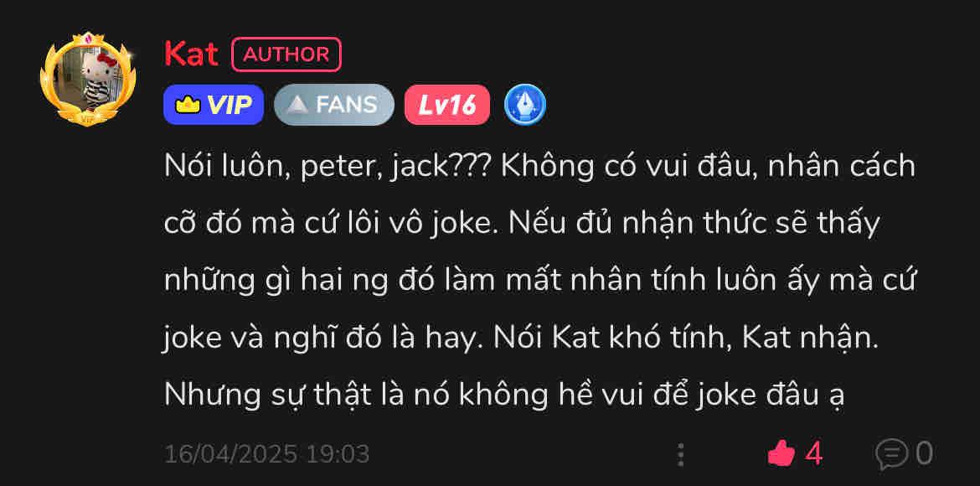Viewport: 980px width, 486px height.
Task: Click the blue pen nib badge
Action: click(525, 105)
